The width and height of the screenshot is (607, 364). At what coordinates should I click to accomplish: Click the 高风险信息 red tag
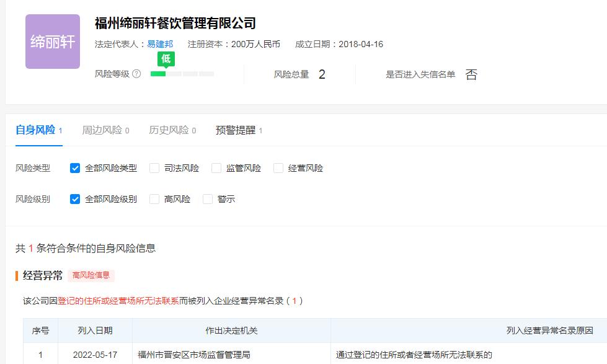pos(91,275)
